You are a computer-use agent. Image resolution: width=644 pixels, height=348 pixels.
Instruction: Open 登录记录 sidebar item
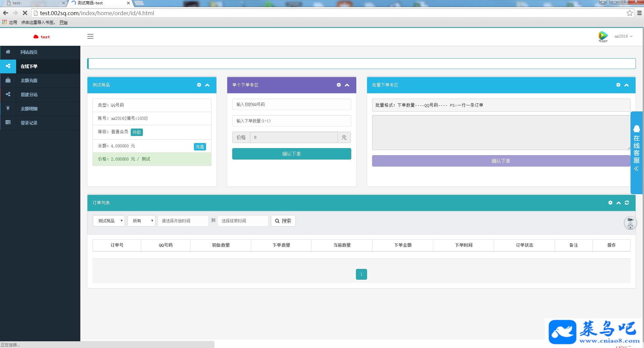[40, 123]
